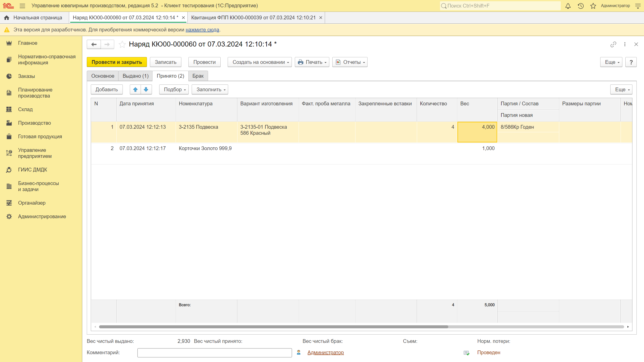Move row up arrow

click(x=135, y=89)
